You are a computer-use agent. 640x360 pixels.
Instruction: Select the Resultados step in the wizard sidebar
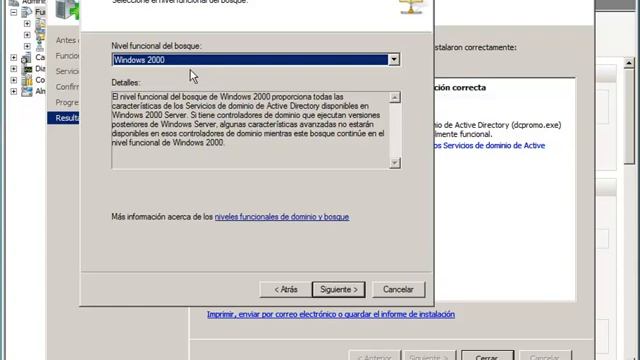coord(64,118)
